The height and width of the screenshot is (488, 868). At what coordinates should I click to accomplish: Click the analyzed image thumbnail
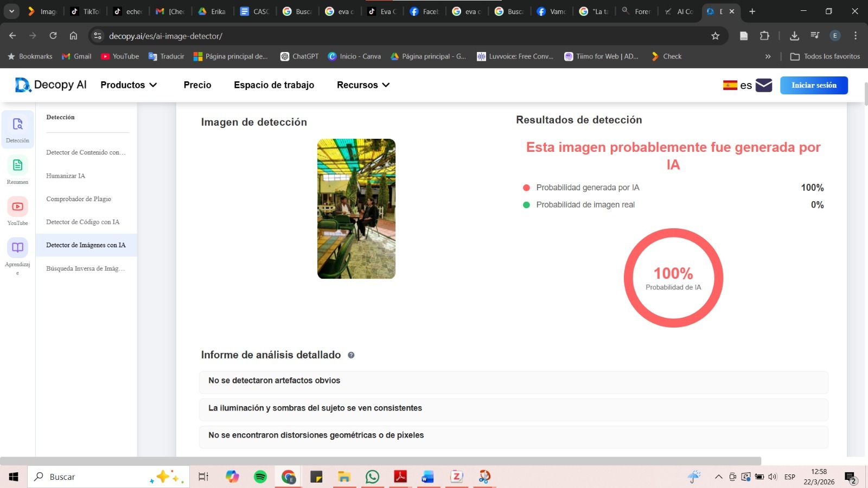click(356, 209)
